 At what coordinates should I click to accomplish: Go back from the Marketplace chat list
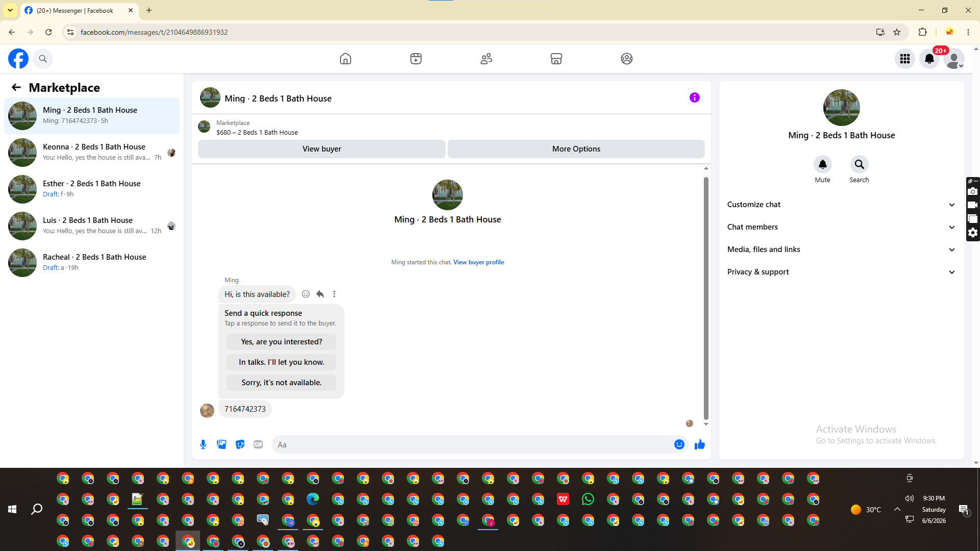[16, 87]
